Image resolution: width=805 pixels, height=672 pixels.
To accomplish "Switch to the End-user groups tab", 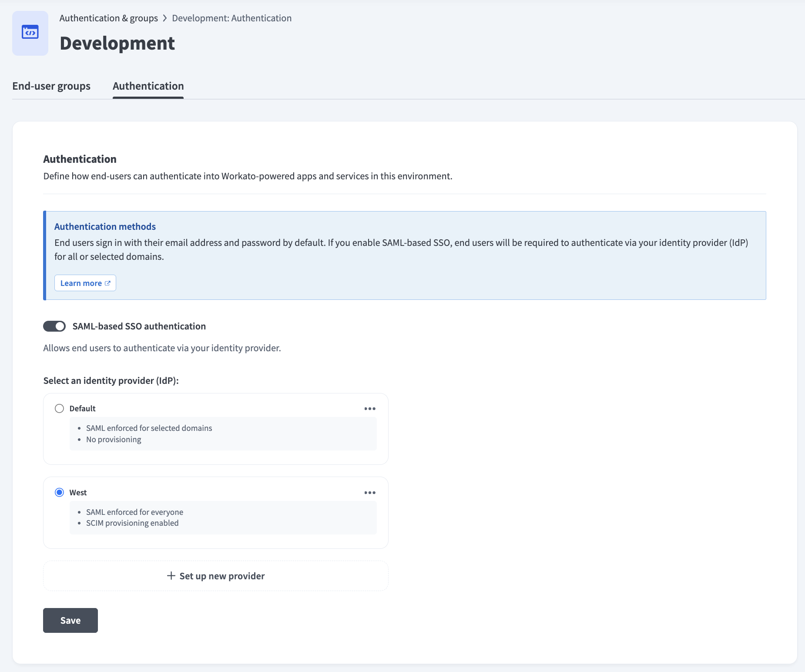I will coord(51,86).
